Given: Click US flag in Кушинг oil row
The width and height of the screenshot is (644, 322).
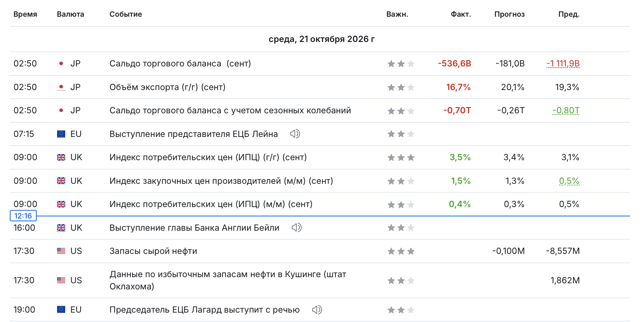Looking at the screenshot, I should [x=61, y=280].
